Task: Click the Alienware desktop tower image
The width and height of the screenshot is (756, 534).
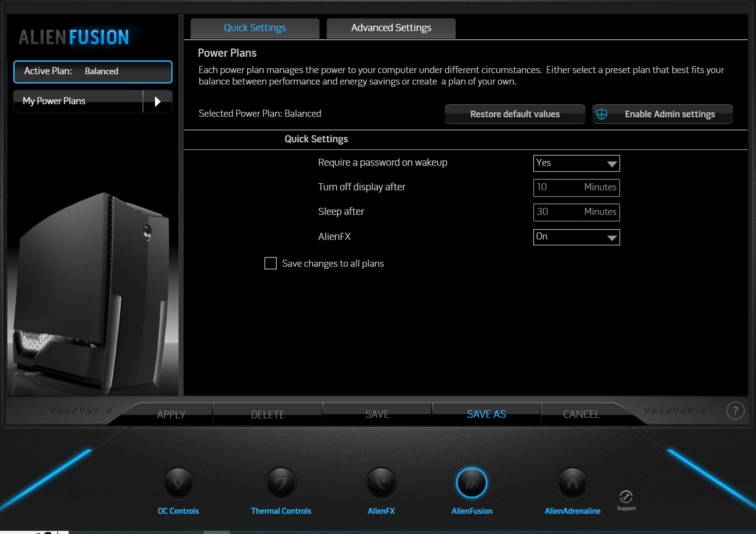Action: point(93,292)
